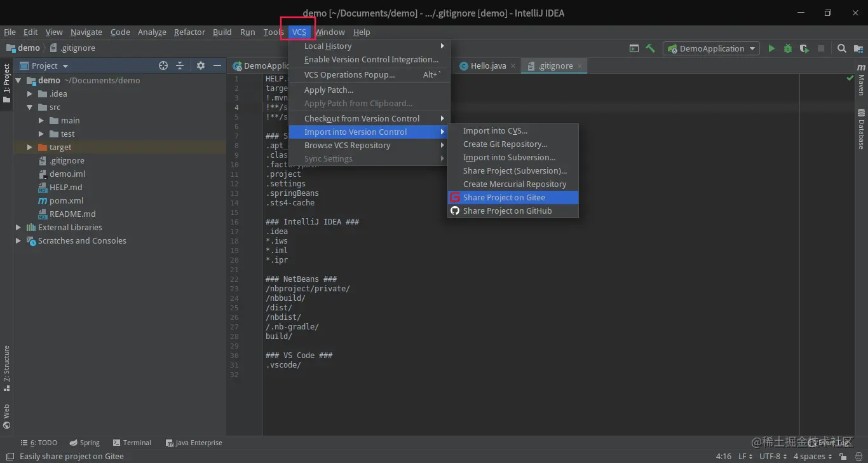Click the '.vscode/' line in editor
This screenshot has height=463, width=868.
283,365
